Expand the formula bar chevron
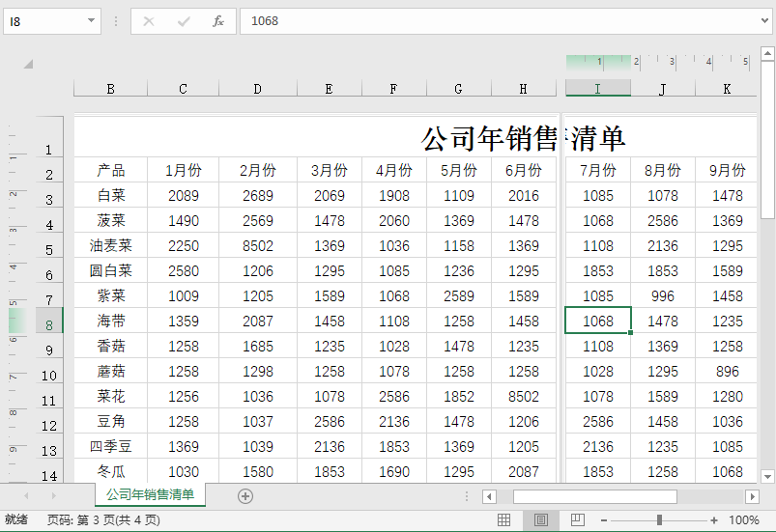The image size is (776, 532). click(765, 21)
